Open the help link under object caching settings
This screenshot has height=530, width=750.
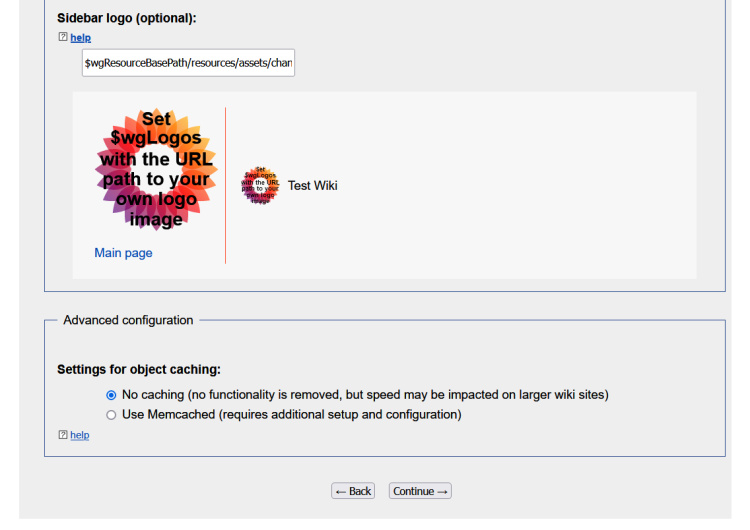[79, 435]
